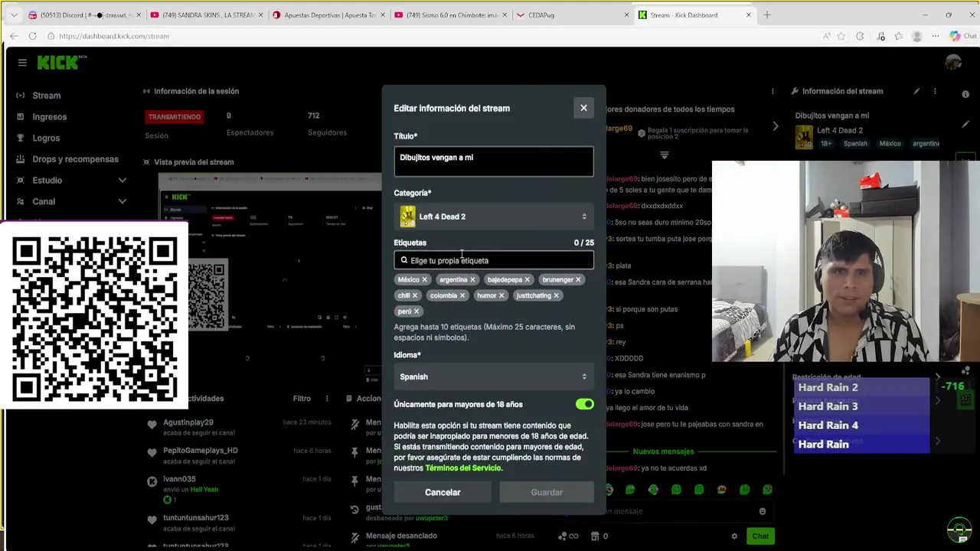Screen dimensions: 980x551
Task: Click the right chevron in donors leaderboard
Action: pos(776,126)
